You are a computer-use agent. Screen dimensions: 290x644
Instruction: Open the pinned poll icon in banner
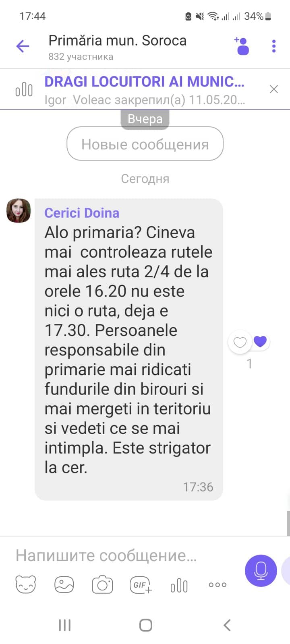coord(24,89)
